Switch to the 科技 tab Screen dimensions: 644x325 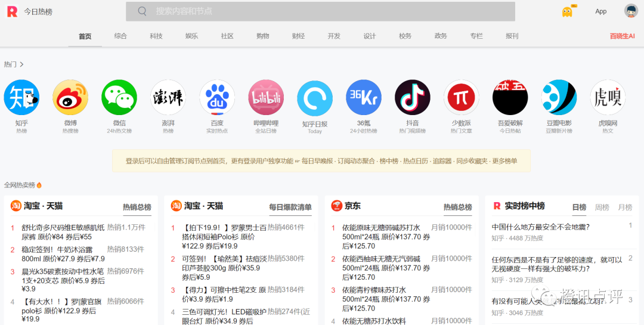(156, 36)
